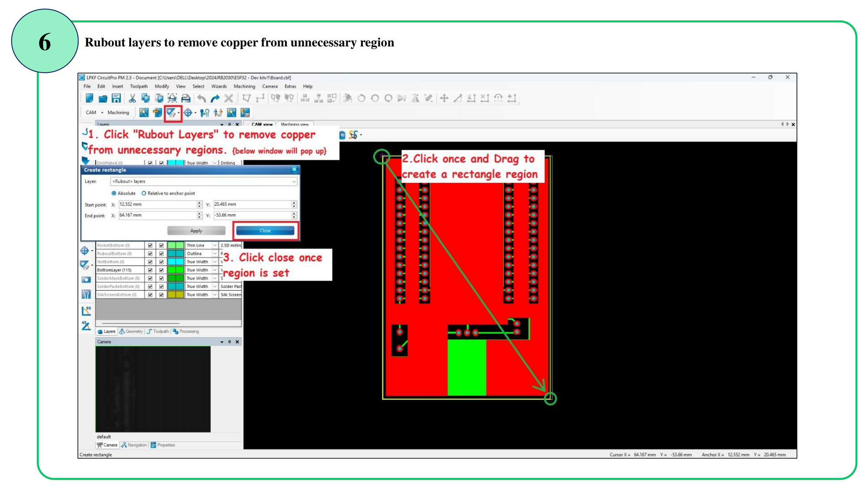Switch to the Geometry tab
The image size is (868, 488).
pyautogui.click(x=131, y=331)
